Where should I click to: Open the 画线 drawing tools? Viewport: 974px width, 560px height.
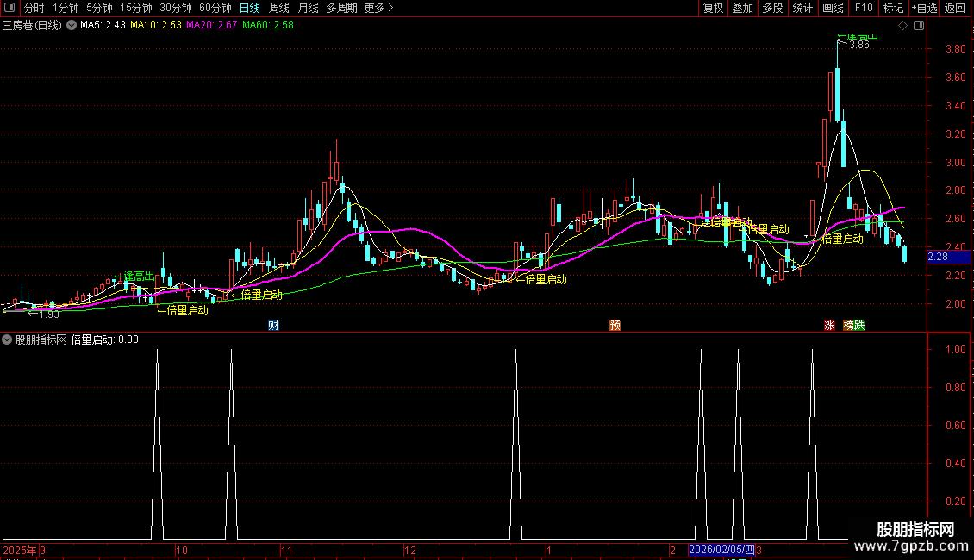(833, 8)
